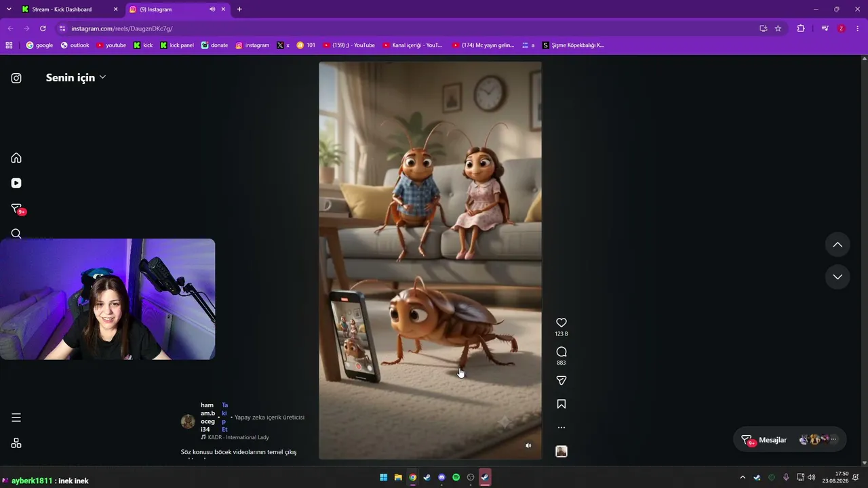
Task: Open direct messages in left sidebar
Action: point(17,209)
